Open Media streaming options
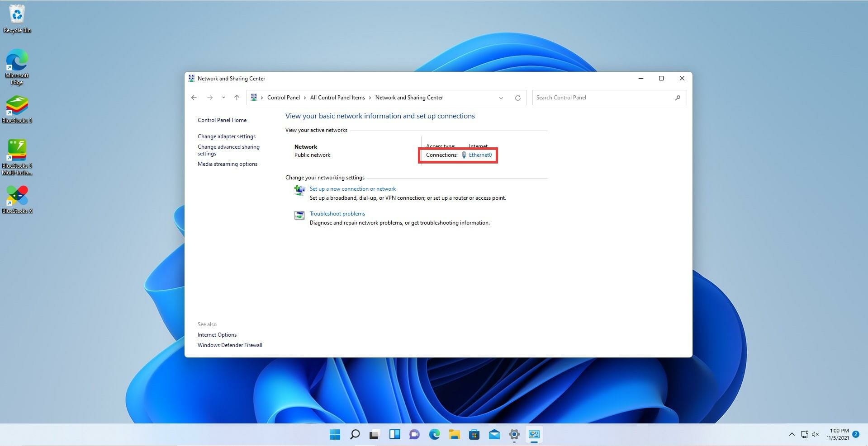Screen dimensions: 868x446 point(228,164)
